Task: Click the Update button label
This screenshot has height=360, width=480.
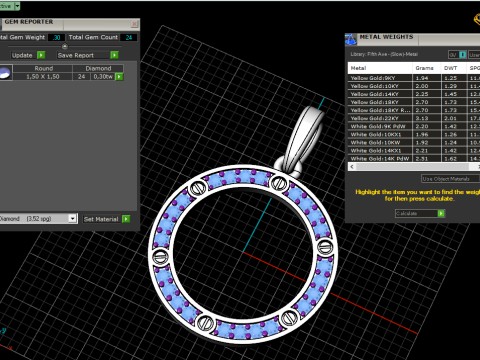Action: click(22, 55)
